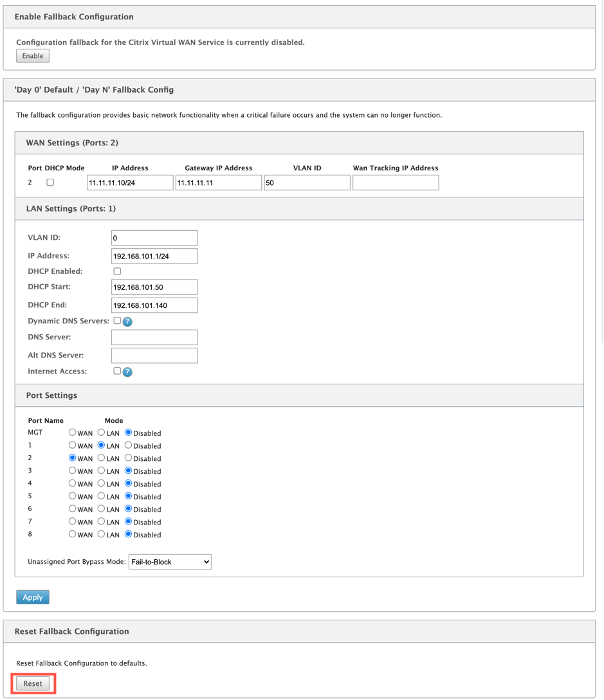Set port 8 mode to LAN
Viewport: 604px width, 700px height.
[x=102, y=534]
